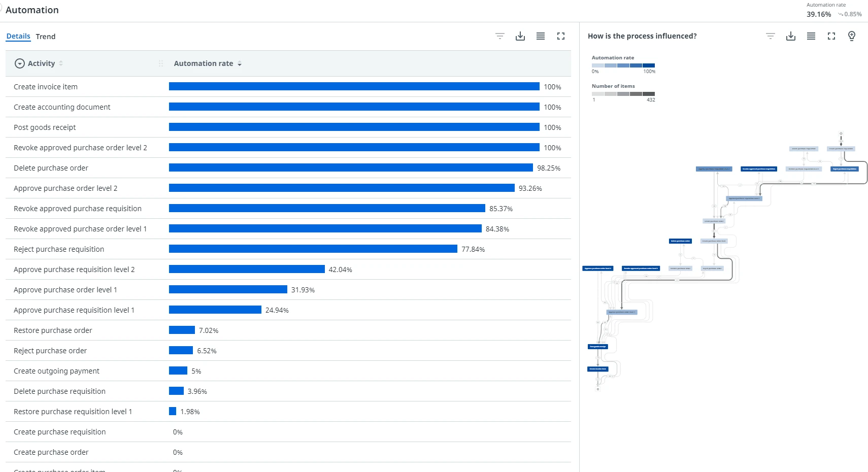This screenshot has height=472, width=868.
Task: Click the 98.25% automation rate value
Action: 549,168
